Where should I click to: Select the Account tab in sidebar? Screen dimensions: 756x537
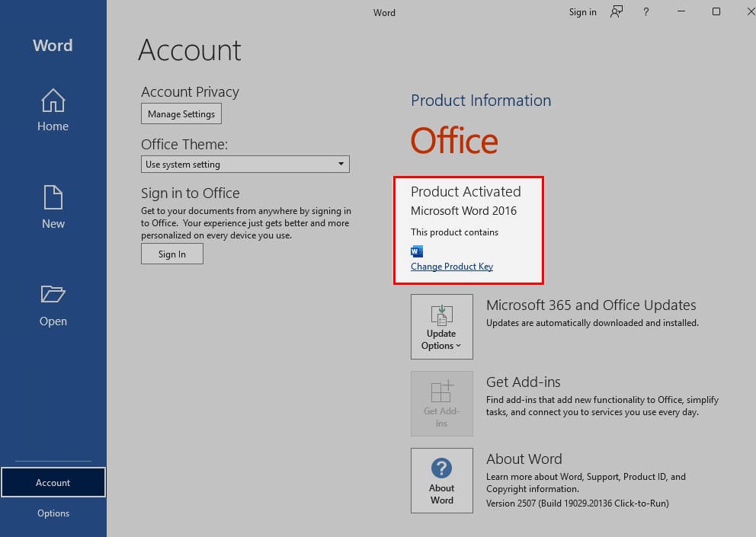pos(53,482)
